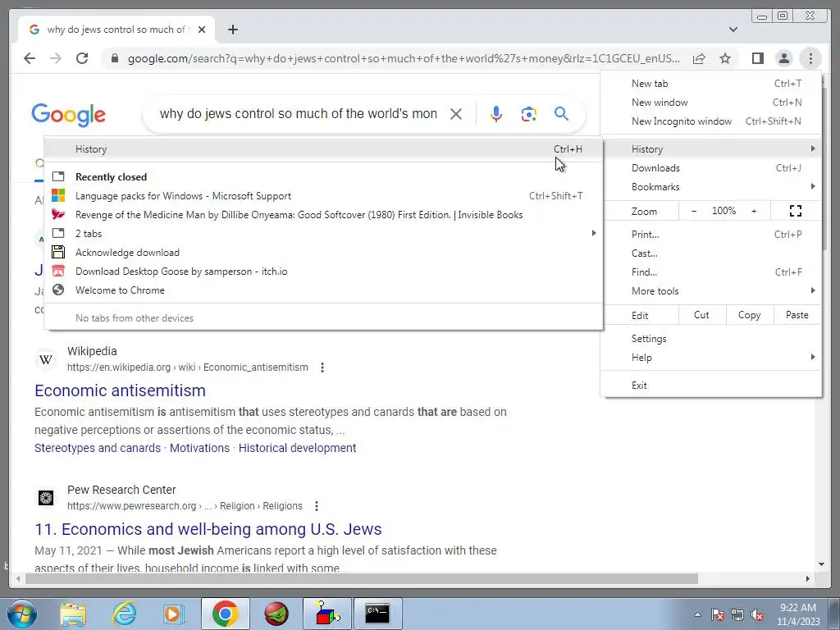The height and width of the screenshot is (630, 840).
Task: Close the three-dot Chrome menu button
Action: point(810,58)
